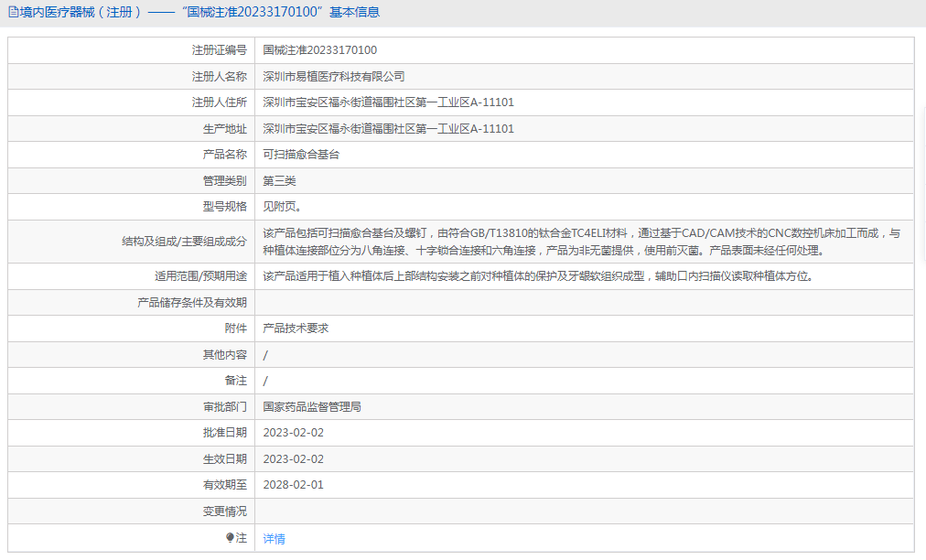Select the 国械注准20233170100 registration number value
926x560 pixels.
point(320,50)
